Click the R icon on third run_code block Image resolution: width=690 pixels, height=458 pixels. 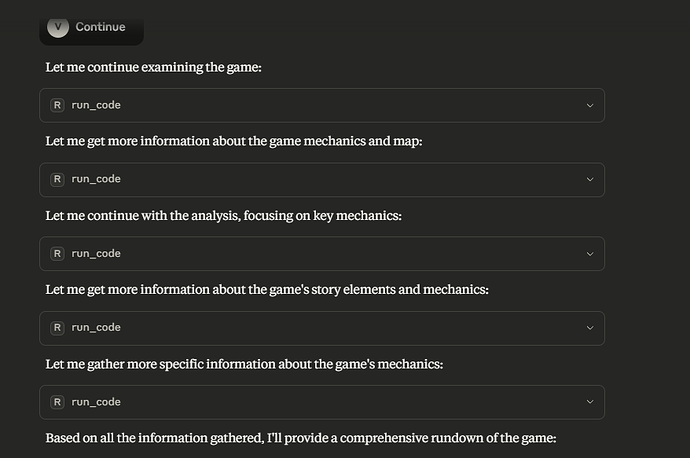pos(57,254)
